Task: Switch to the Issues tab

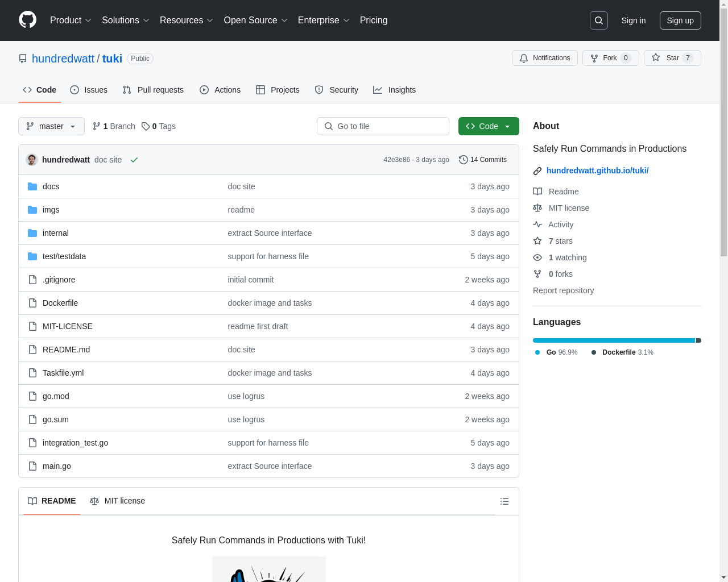Action: click(89, 90)
